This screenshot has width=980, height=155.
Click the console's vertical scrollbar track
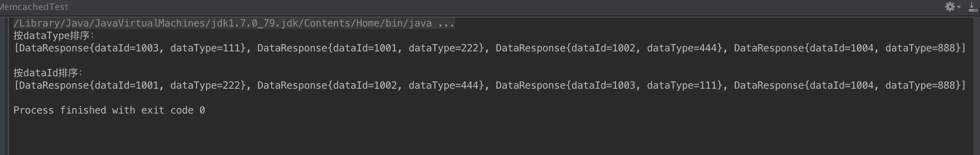976,86
